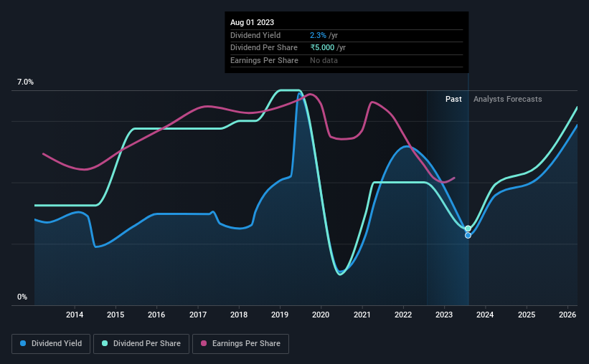Click the teal Dividend Per Share legend dot
The width and height of the screenshot is (589, 364).
pos(105,343)
